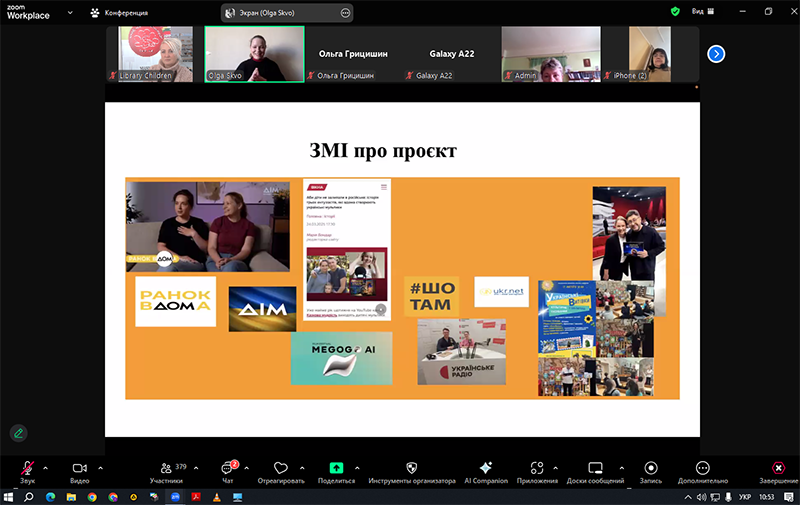The width and height of the screenshot is (800, 505).
Task: Open the Windows notification center icon
Action: tap(789, 497)
